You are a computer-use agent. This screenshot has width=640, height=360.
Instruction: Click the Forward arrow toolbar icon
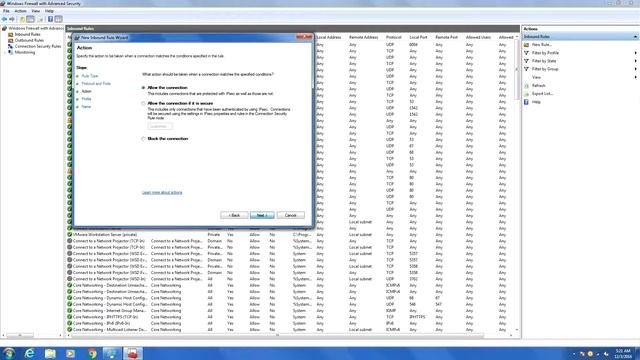12,19
